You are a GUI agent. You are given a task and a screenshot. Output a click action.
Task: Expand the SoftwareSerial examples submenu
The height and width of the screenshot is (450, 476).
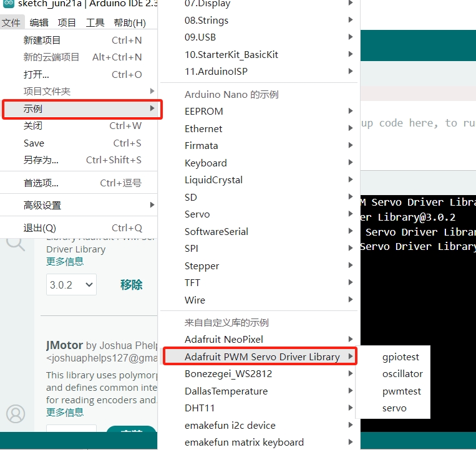pos(216,232)
